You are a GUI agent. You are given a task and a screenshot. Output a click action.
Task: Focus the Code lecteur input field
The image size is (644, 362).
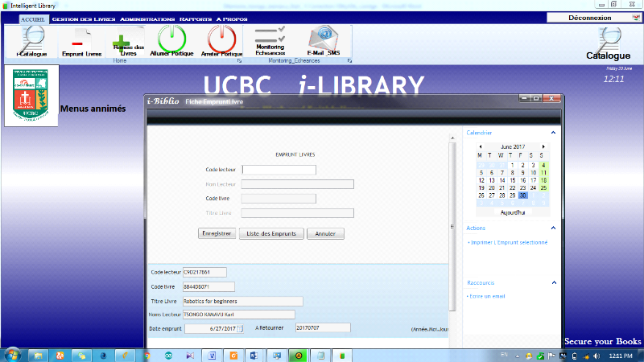(279, 170)
